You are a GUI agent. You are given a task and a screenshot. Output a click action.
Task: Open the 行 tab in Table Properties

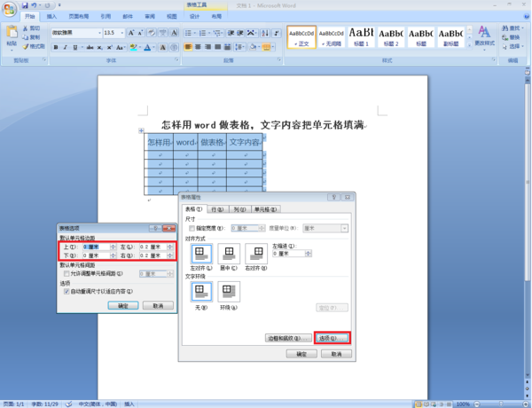217,209
